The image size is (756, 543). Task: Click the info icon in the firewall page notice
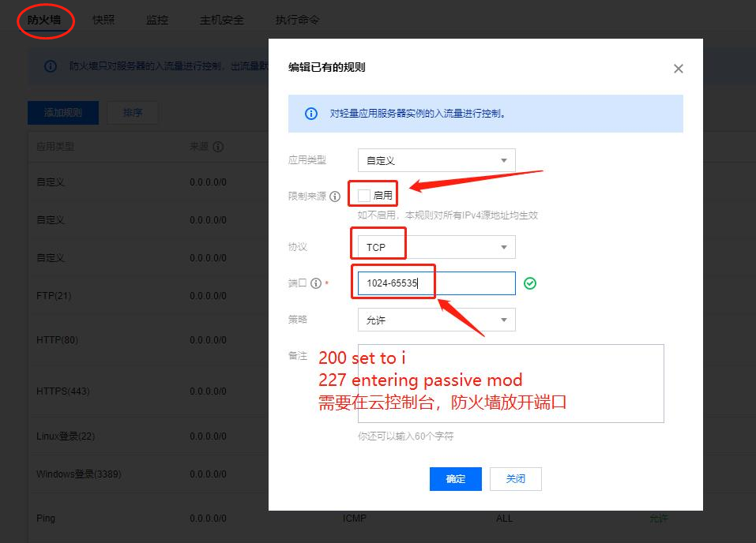pos(50,66)
